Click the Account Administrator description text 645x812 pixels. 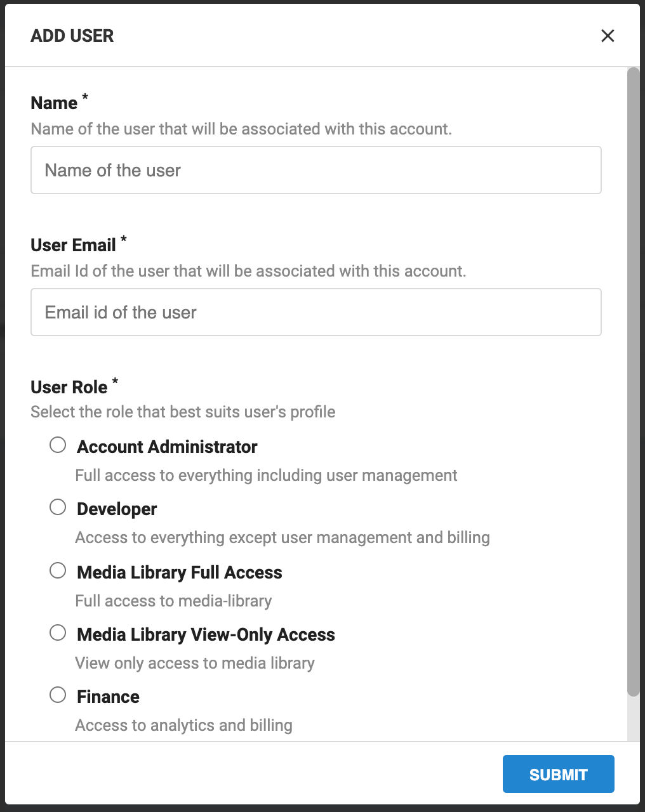266,475
